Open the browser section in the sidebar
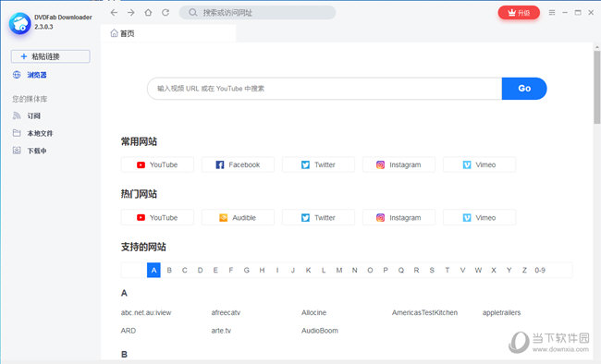Viewport: 601px width, 364px height. pos(30,75)
